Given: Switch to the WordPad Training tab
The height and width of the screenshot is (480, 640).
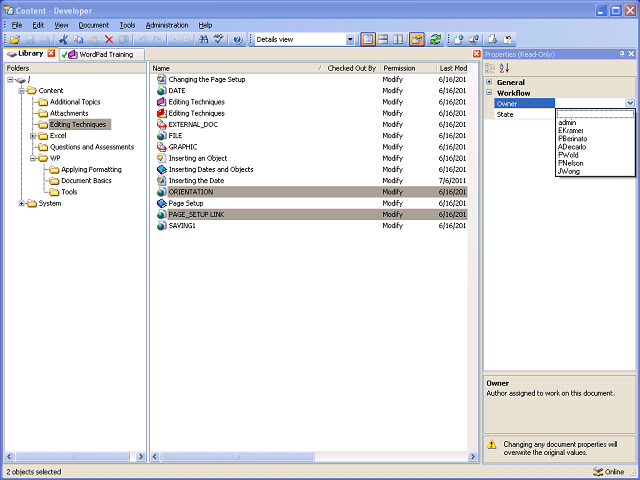Looking at the screenshot, I should coord(106,54).
